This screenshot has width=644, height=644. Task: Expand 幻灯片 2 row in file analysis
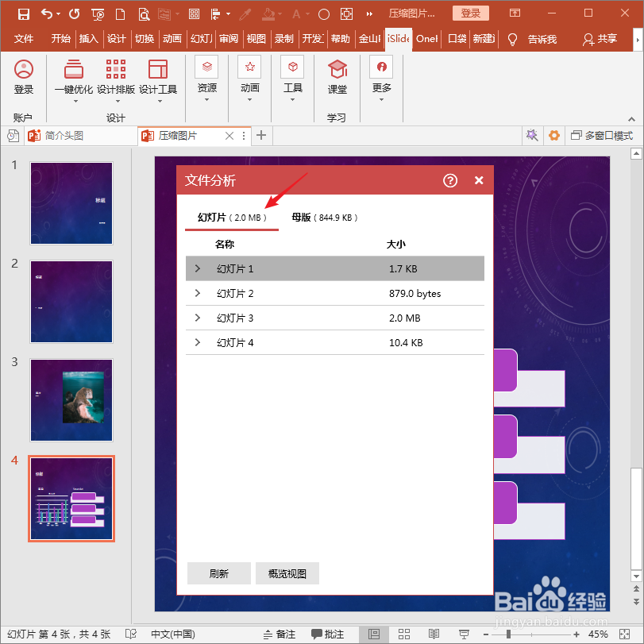(198, 293)
